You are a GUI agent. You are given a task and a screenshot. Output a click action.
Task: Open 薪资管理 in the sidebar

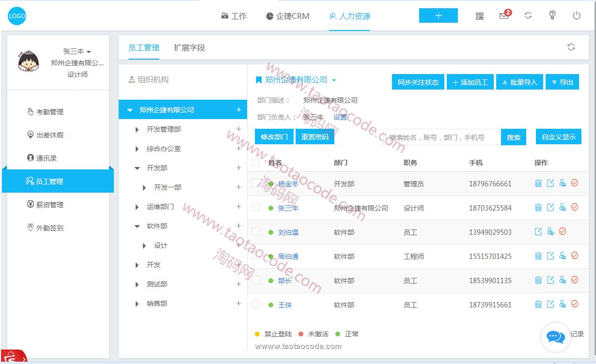click(x=49, y=205)
